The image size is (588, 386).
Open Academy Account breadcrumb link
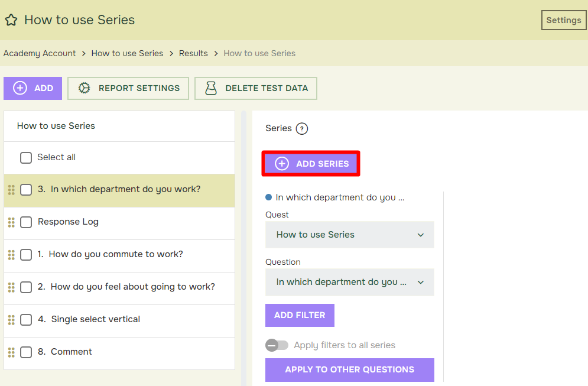(x=40, y=53)
